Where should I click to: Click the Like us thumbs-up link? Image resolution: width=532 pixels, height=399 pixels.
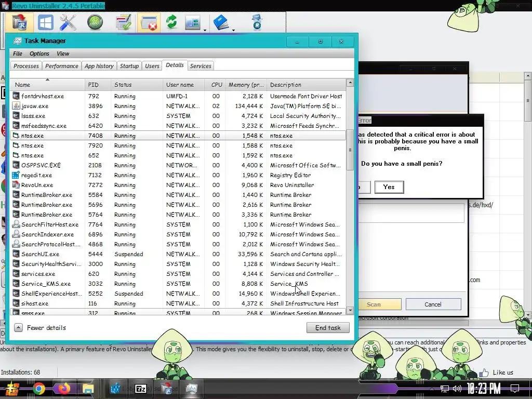[497, 373]
